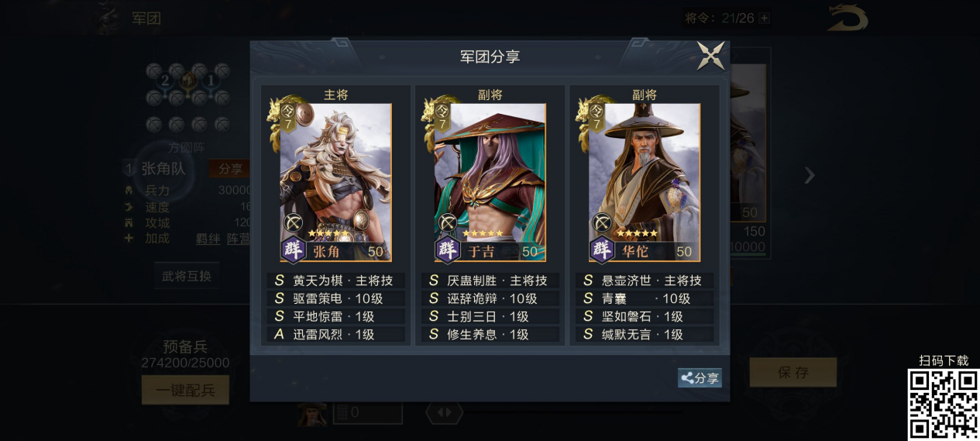Open 驱雷策电 level 10 skill entry

pos(335,298)
